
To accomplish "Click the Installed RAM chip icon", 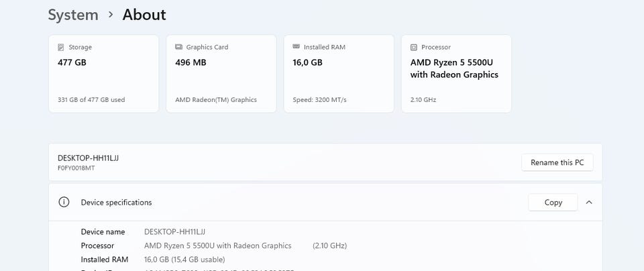I will (296, 48).
